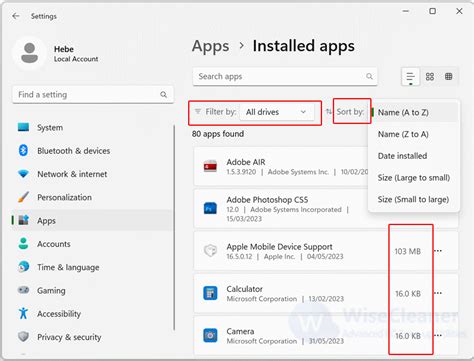
Task: Click the Personalization brush icon
Action: [23, 197]
